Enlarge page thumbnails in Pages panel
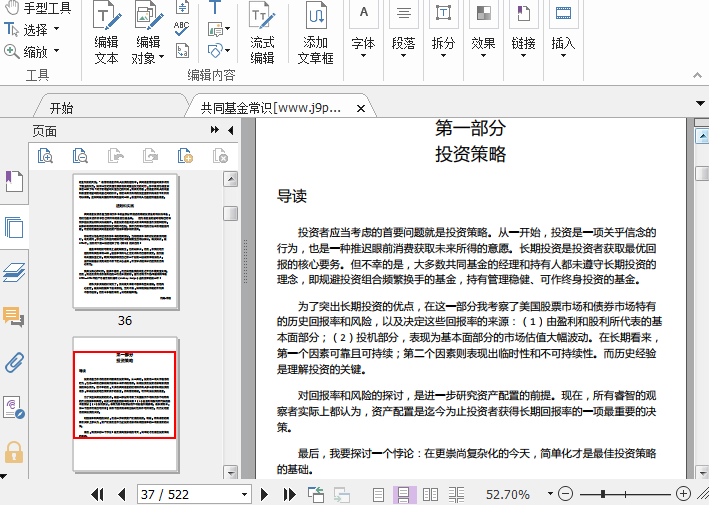The width and height of the screenshot is (709, 505). (45, 155)
